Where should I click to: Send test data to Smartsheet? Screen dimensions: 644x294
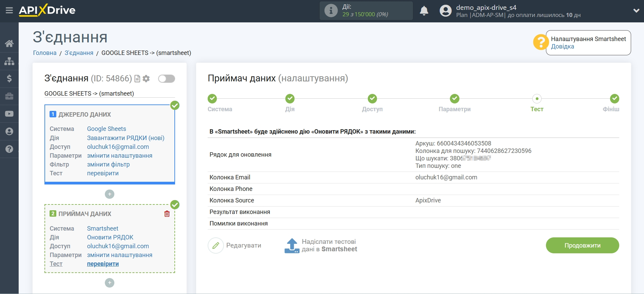tap(329, 246)
